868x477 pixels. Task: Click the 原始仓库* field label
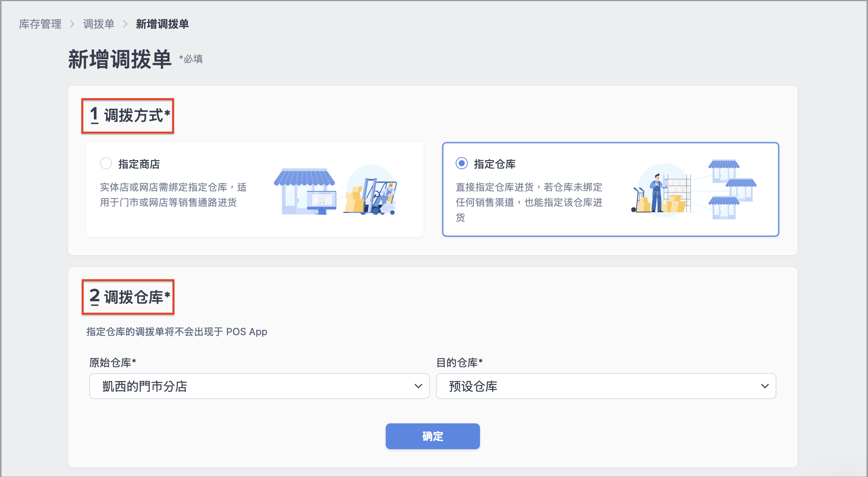(112, 363)
